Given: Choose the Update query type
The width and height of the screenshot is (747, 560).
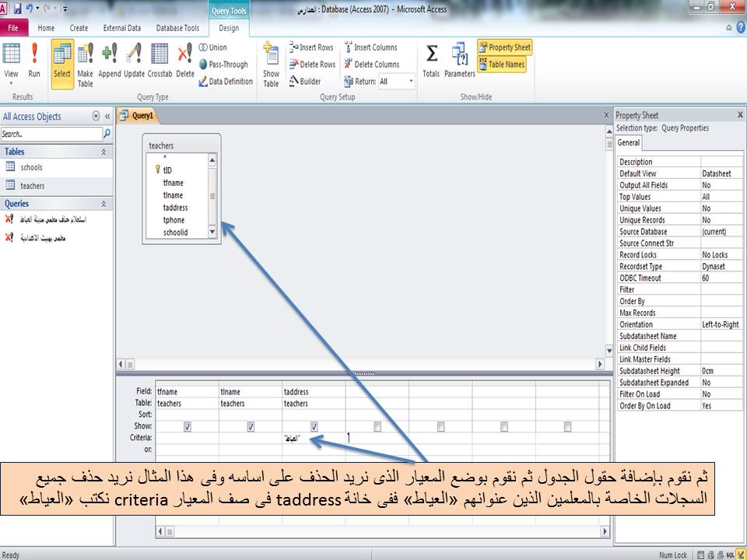Looking at the screenshot, I should pyautogui.click(x=135, y=60).
